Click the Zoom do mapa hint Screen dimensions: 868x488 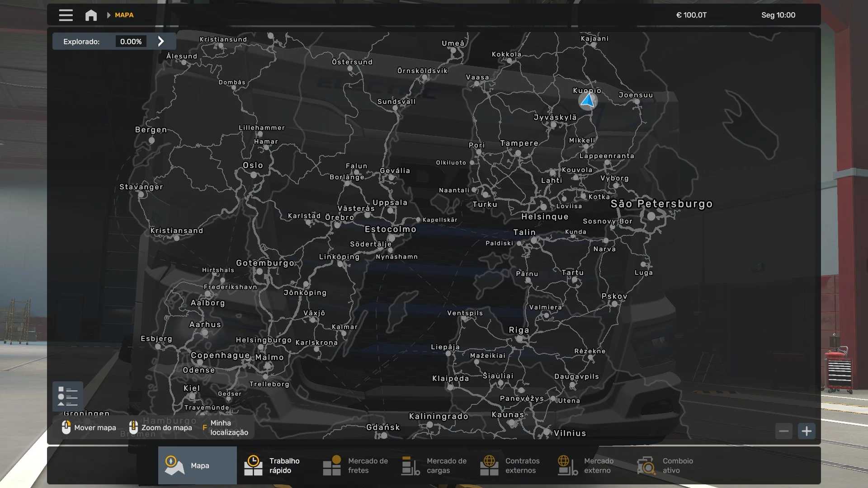160,427
